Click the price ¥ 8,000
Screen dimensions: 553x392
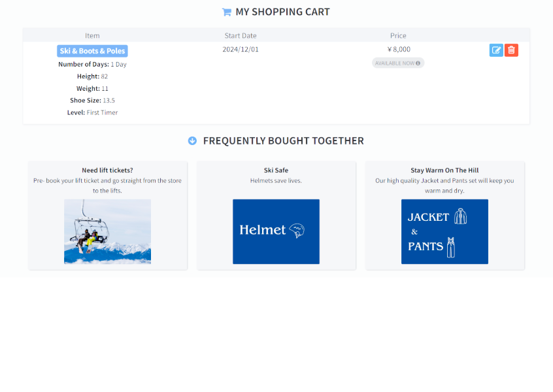click(x=399, y=50)
